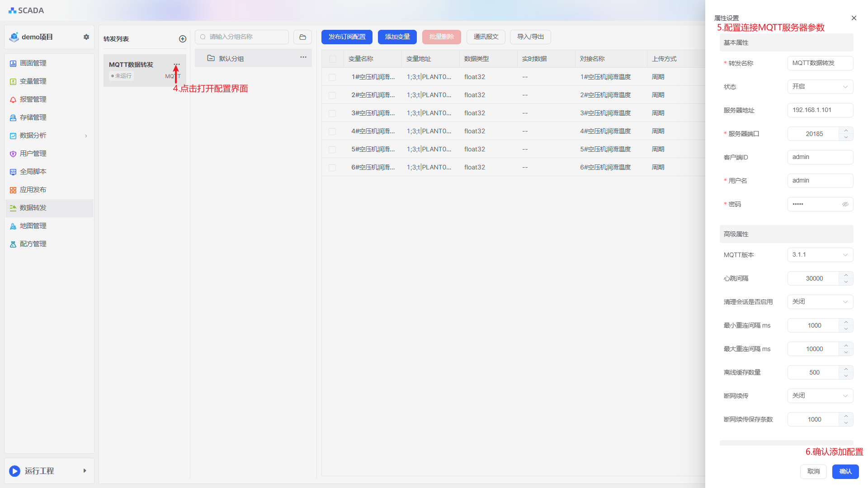Screen dimensions: 868x488
Task: Open 变量管理 in sidebar
Action: (33, 81)
